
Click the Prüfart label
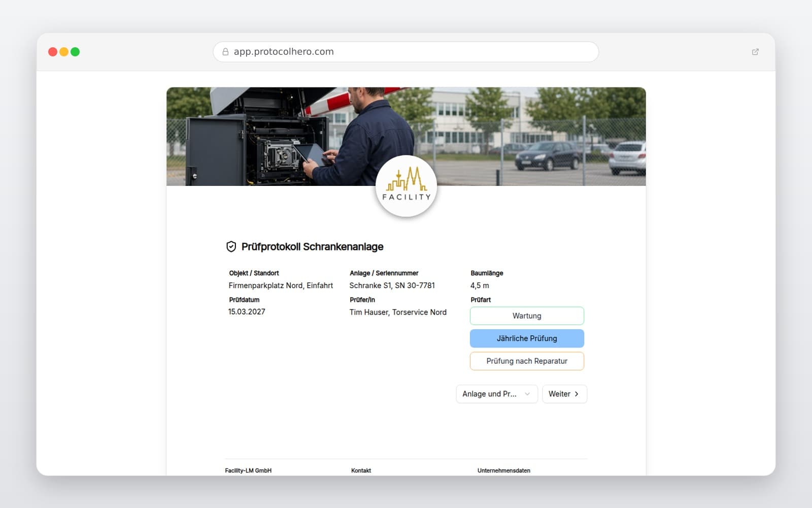click(x=481, y=300)
